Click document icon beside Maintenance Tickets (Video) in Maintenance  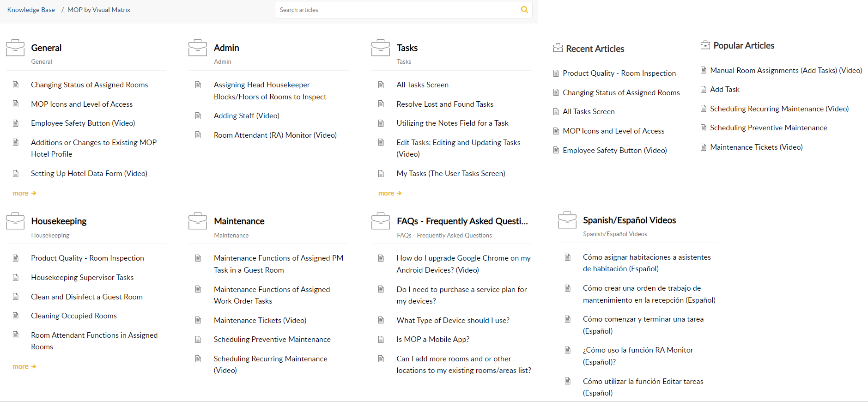pyautogui.click(x=198, y=320)
